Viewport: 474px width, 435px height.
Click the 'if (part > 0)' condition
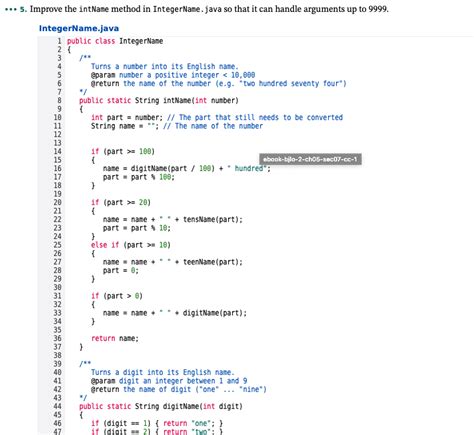(x=117, y=296)
